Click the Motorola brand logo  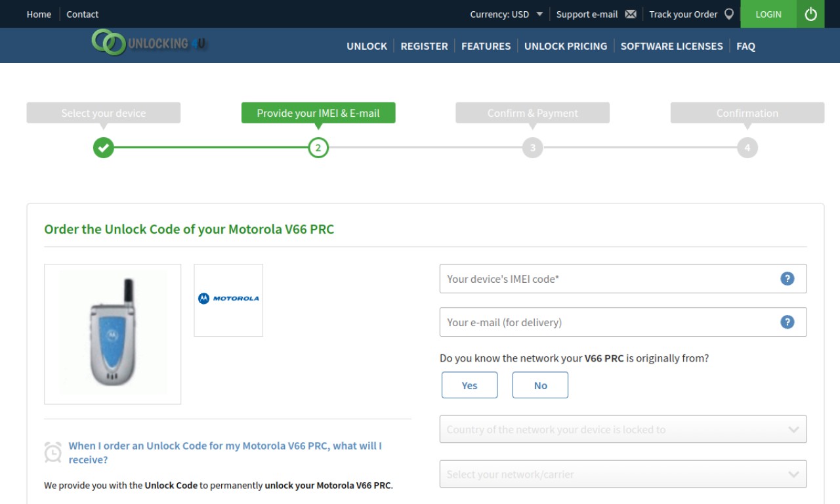pos(228,299)
